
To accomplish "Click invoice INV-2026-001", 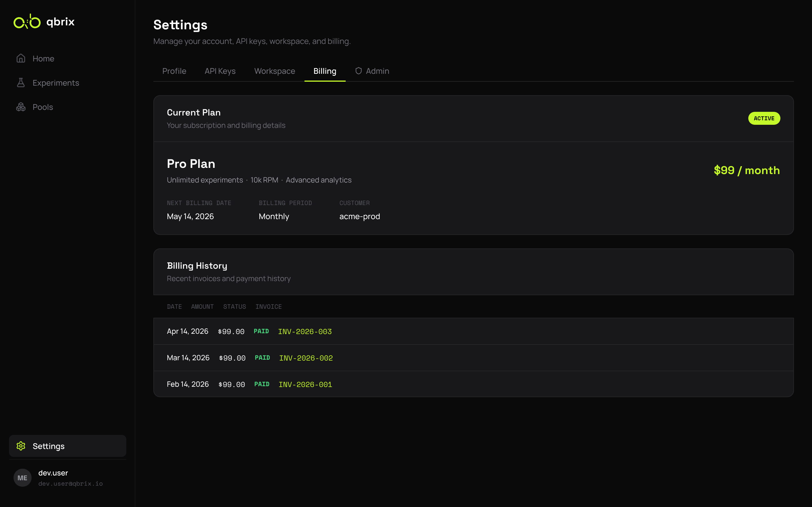I will click(305, 384).
